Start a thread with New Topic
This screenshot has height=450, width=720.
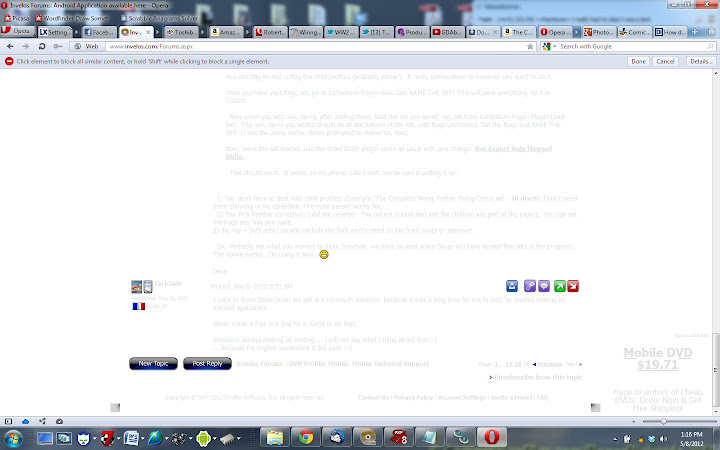point(153,363)
